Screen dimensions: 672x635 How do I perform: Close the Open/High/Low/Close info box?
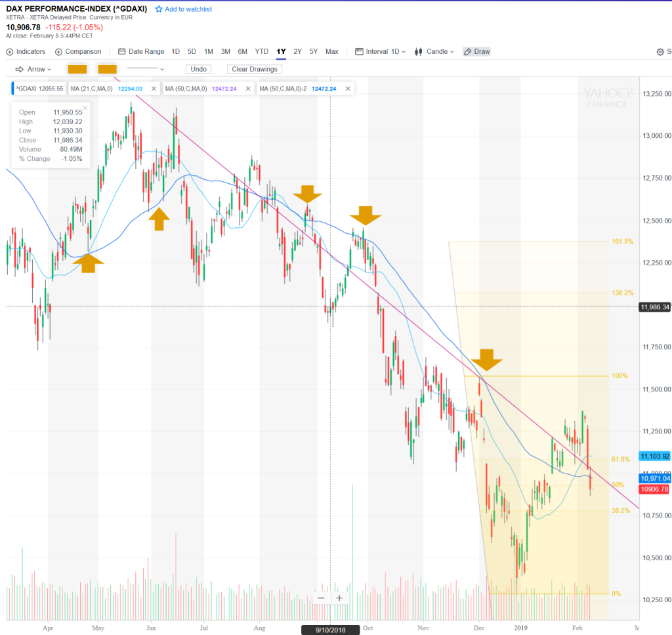[x=85, y=108]
